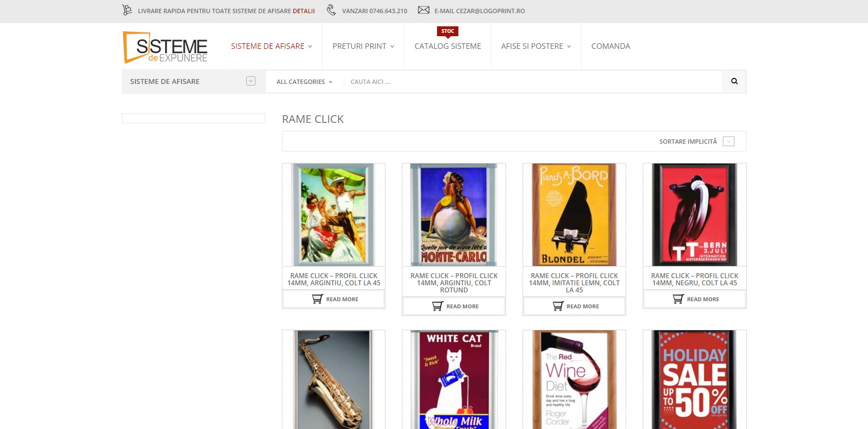This screenshot has width=868, height=429.
Task: Click cart icon under Argintiu Colt La 45 frame
Action: point(317,299)
